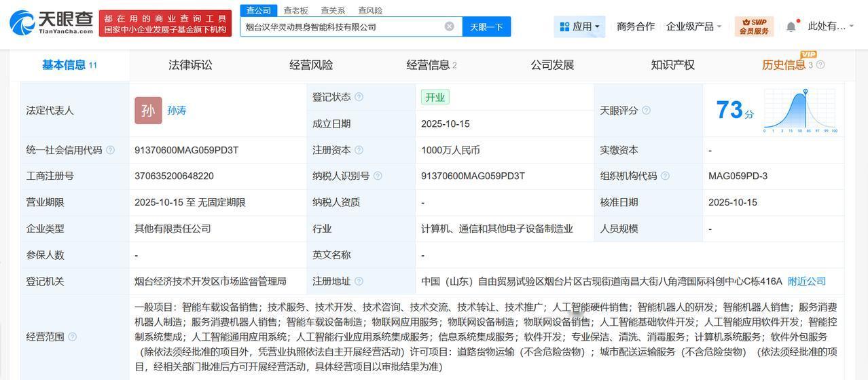Click the 73分 score value
The width and height of the screenshot is (868, 380).
point(735,110)
